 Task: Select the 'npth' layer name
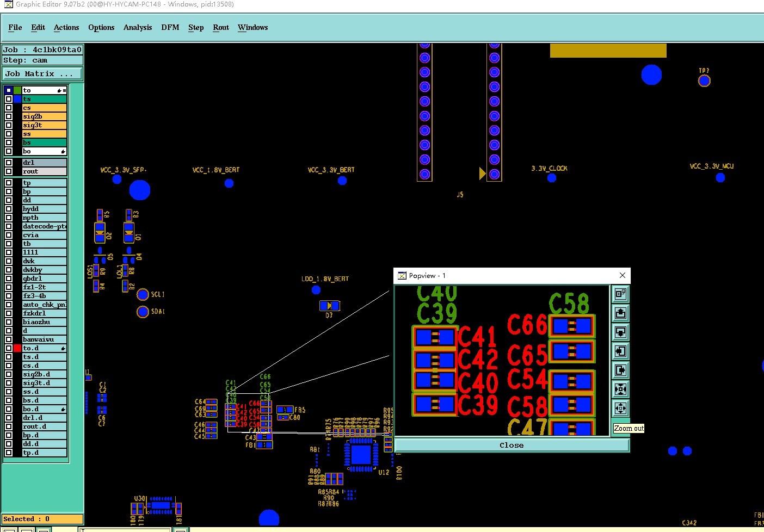click(x=44, y=218)
